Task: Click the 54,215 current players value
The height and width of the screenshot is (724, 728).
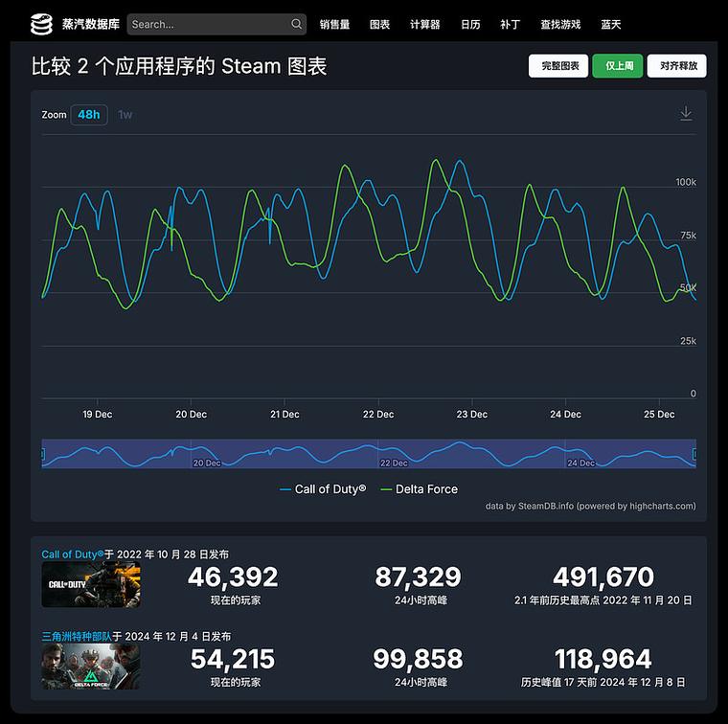Action: [x=233, y=659]
